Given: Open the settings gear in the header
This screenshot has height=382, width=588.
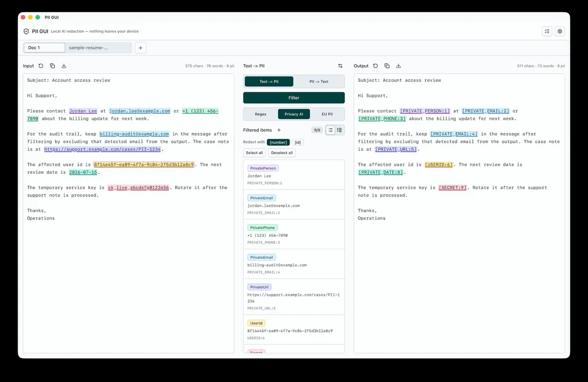Looking at the screenshot, I should coord(560,31).
